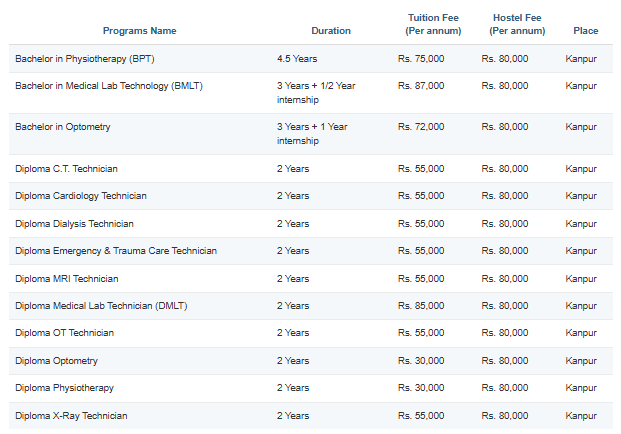This screenshot has width=621, height=434.
Task: Click the 3 Years + 1 Year internship cell
Action: point(312,134)
